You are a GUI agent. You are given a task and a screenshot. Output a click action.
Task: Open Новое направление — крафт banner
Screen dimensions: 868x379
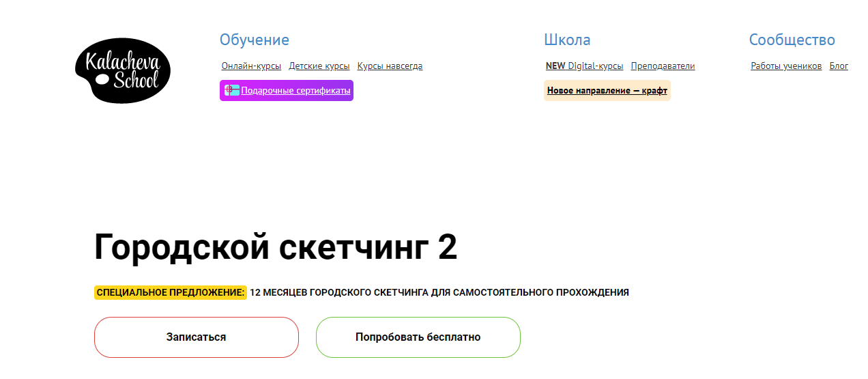point(607,90)
